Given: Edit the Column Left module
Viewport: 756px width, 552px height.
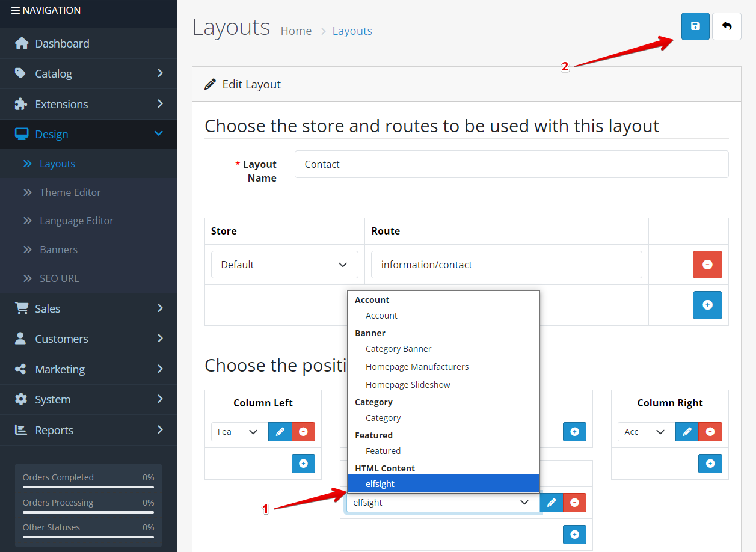Looking at the screenshot, I should click(280, 432).
